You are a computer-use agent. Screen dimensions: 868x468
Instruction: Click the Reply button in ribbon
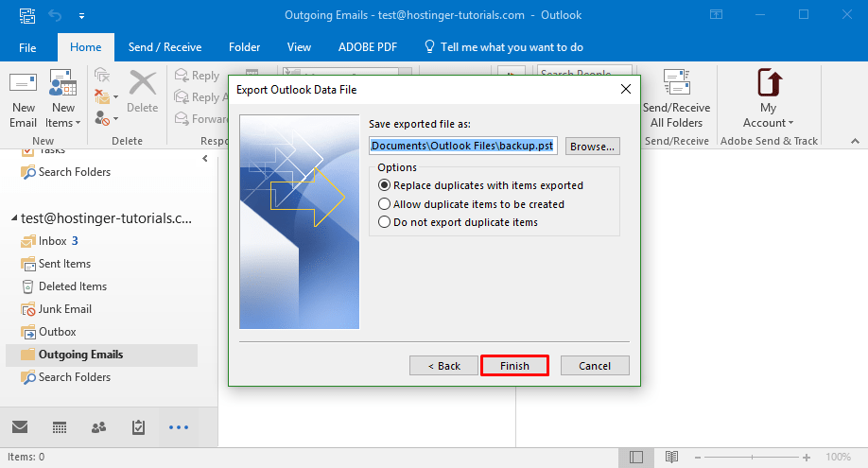click(x=197, y=76)
